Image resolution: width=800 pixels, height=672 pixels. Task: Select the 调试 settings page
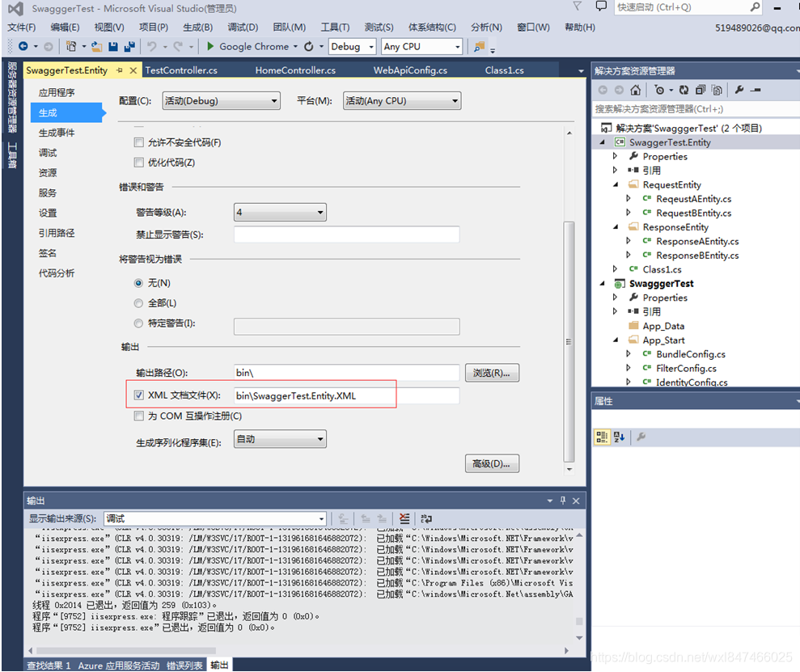click(48, 153)
